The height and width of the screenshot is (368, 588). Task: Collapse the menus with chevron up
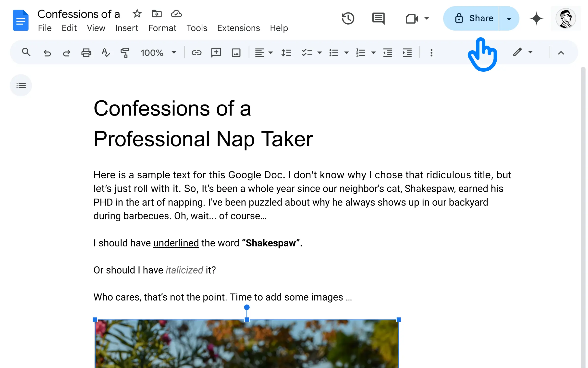pyautogui.click(x=561, y=53)
